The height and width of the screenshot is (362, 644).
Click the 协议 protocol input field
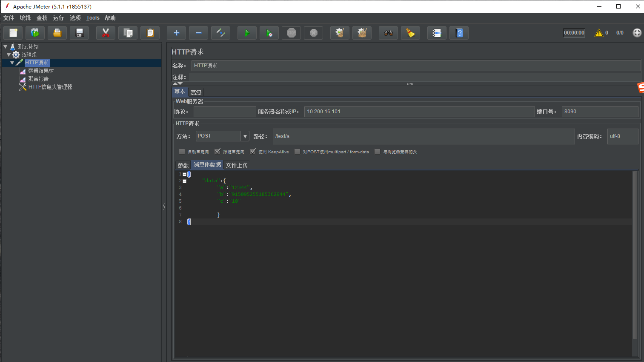pyautogui.click(x=225, y=112)
